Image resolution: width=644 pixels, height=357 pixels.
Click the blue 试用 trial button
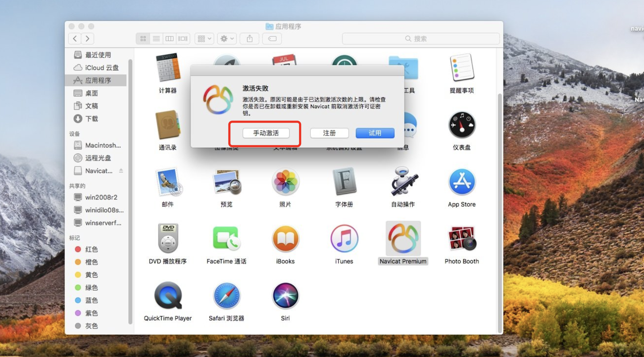(x=375, y=133)
